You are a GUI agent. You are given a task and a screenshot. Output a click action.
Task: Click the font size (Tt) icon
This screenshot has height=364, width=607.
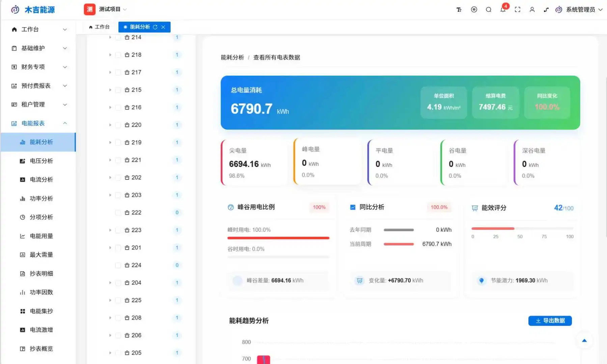tap(459, 9)
